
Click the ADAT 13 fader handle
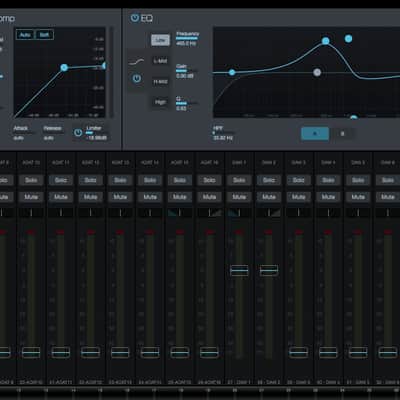click(x=120, y=352)
